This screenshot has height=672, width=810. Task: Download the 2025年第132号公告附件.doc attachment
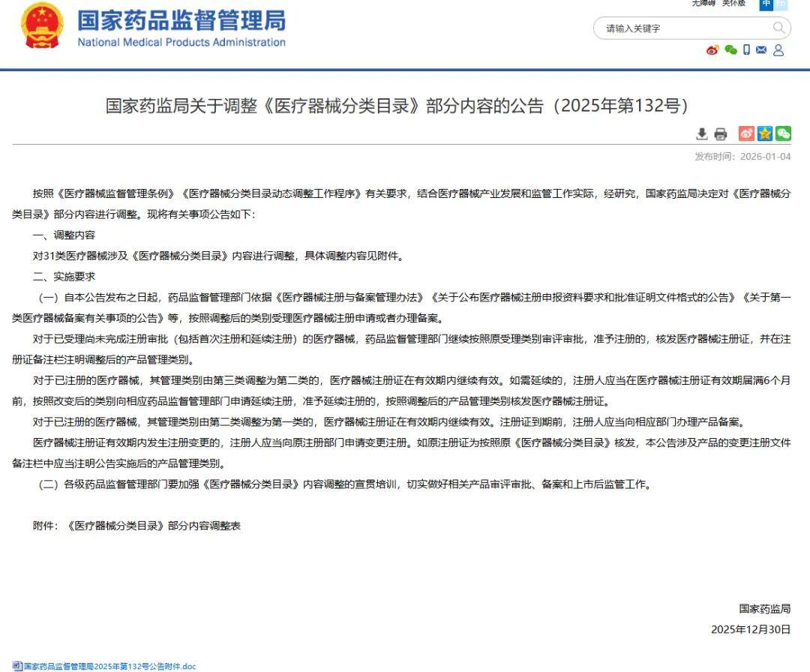coord(109,665)
